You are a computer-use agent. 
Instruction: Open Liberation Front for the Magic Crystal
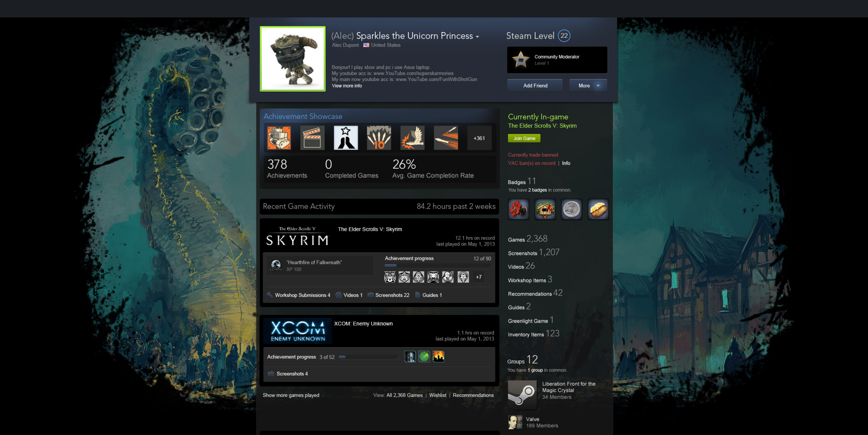569,387
